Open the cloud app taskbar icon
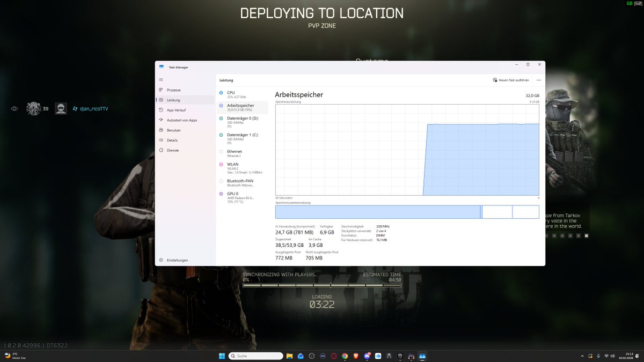 (378, 356)
